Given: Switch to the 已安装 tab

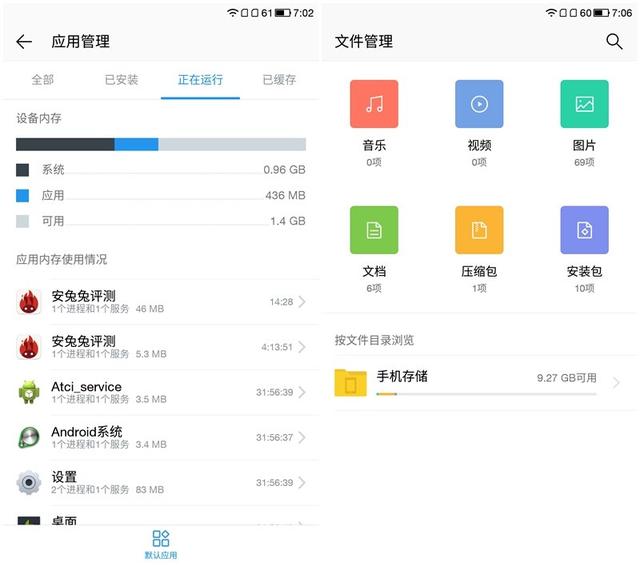Looking at the screenshot, I should pos(121,80).
